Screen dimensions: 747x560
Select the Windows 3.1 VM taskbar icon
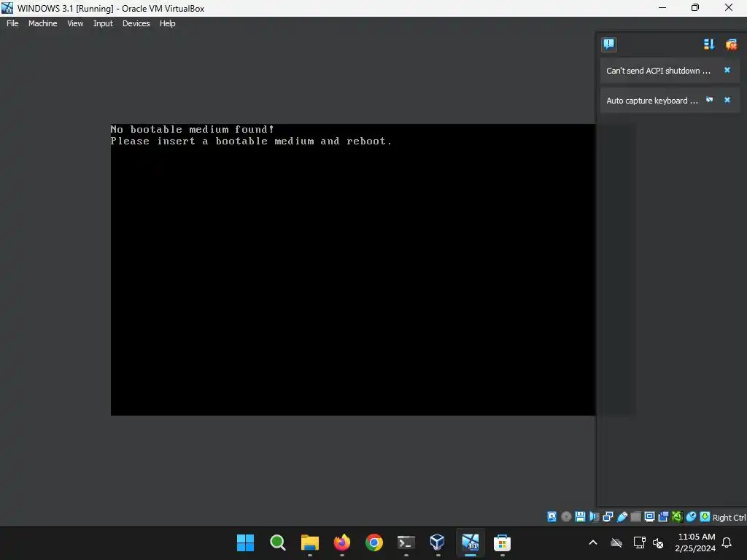point(471,542)
